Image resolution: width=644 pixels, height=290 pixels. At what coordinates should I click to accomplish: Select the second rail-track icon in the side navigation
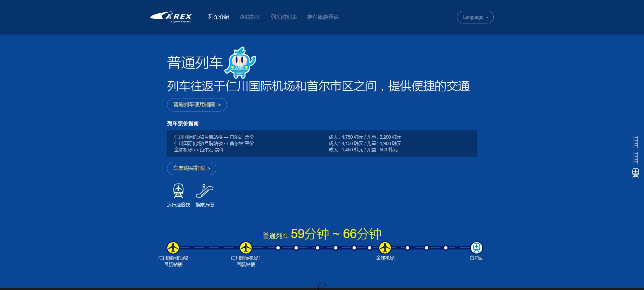(635, 158)
